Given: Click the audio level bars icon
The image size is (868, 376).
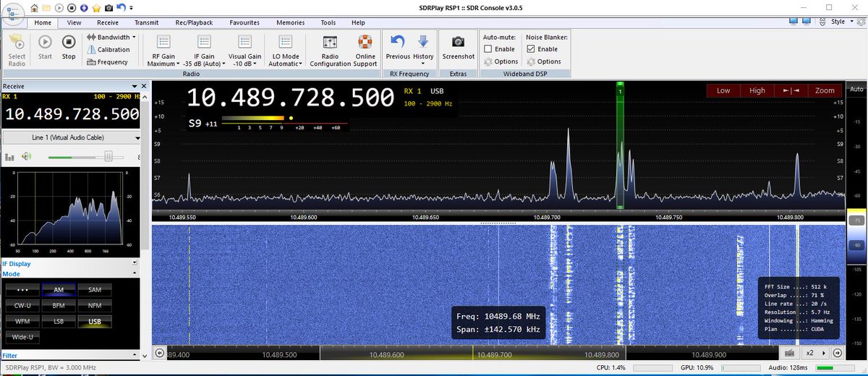Looking at the screenshot, I should pyautogui.click(x=10, y=157).
